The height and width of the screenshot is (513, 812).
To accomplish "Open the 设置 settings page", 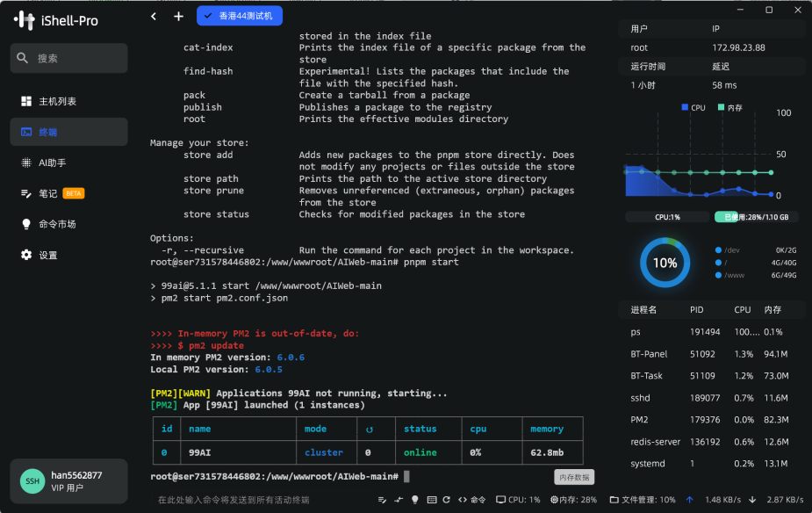I will [x=68, y=255].
